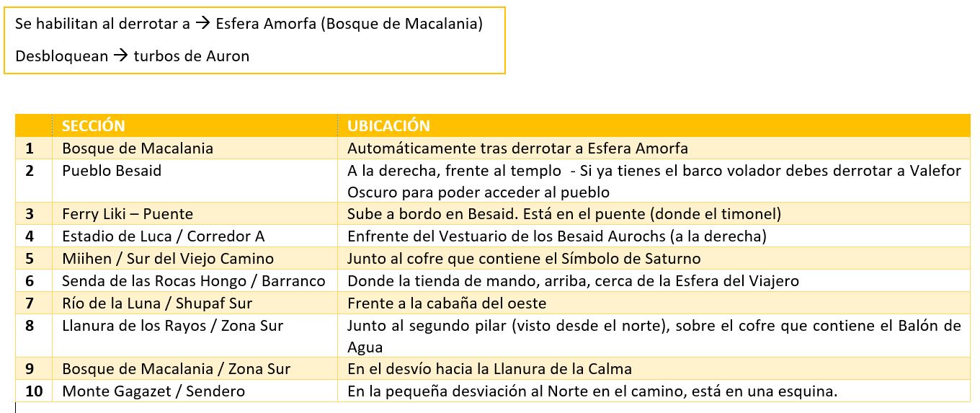This screenshot has height=413, width=980.
Task: Select the "Miihen / Sur del Viejo Camino" cell
Action: [x=168, y=258]
